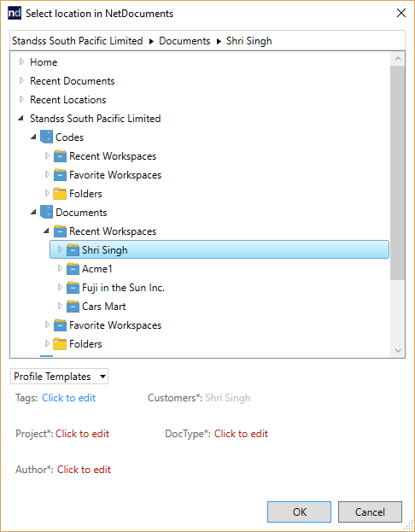Screen dimensions: 415x532
Task: Expand the Acme1 workspace arrow
Action: pos(60,268)
